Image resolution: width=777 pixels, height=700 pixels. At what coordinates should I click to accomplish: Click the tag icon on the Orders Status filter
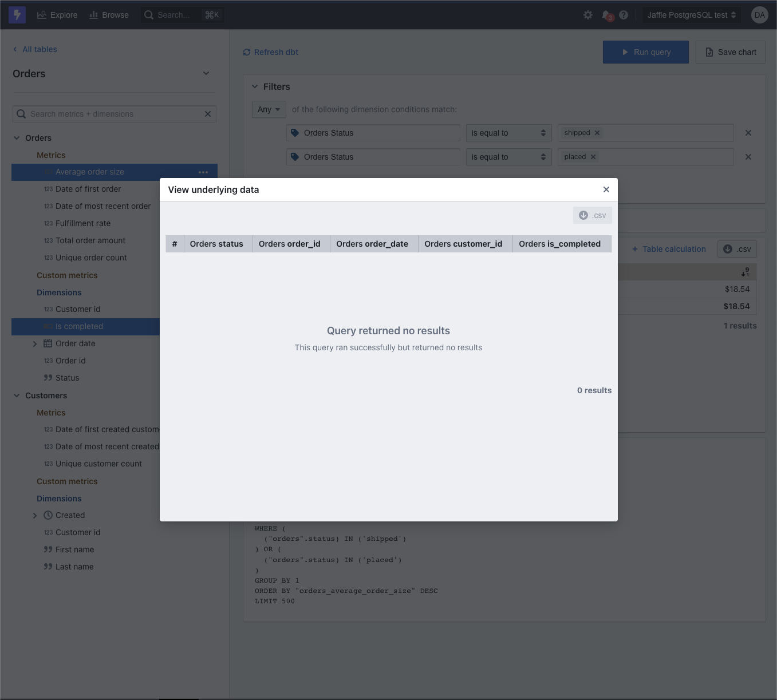[x=295, y=132]
